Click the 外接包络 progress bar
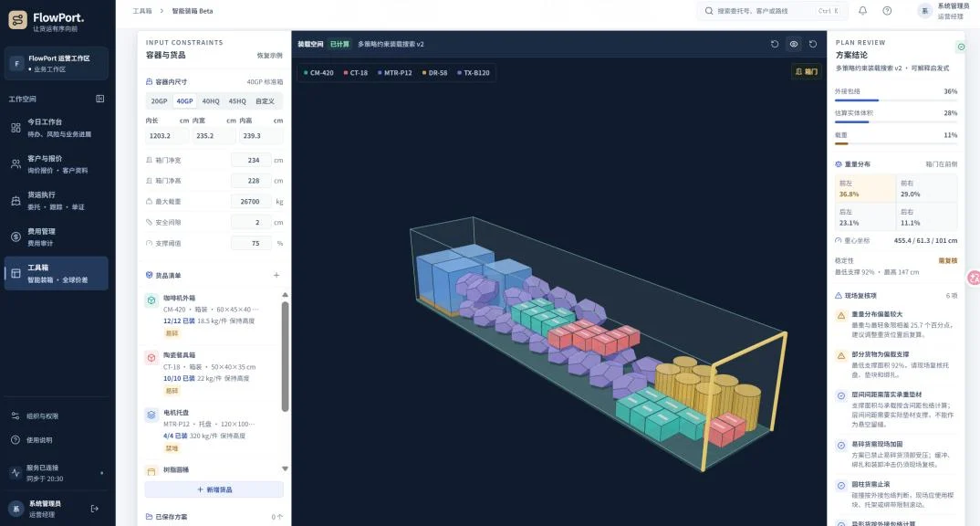Image resolution: width=980 pixels, height=526 pixels. [896, 100]
